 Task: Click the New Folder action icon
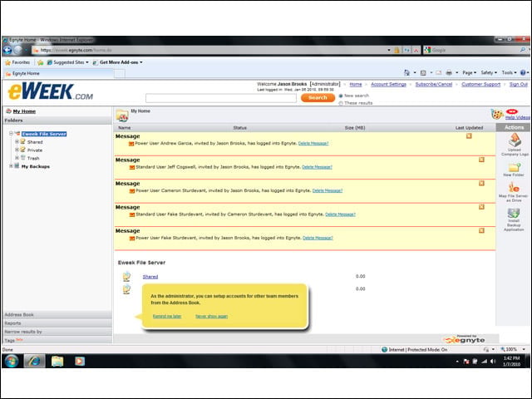point(515,167)
